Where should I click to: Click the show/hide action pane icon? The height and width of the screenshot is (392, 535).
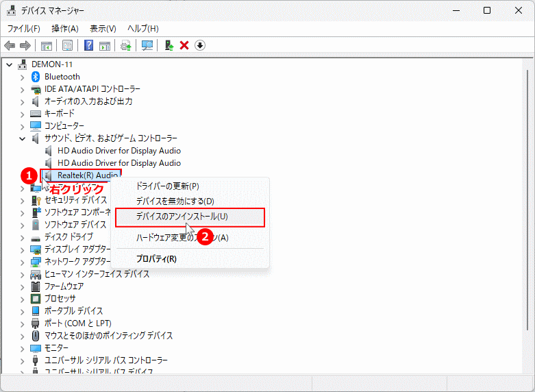(105, 45)
